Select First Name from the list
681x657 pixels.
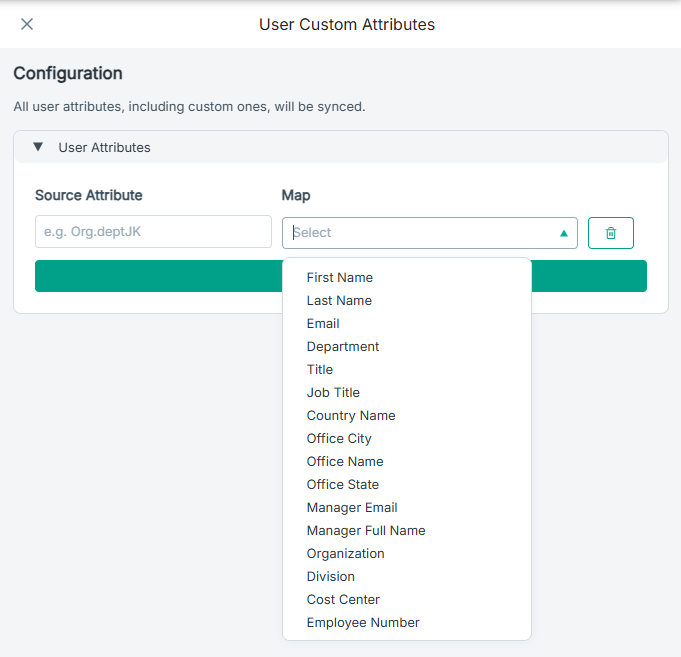coord(340,278)
